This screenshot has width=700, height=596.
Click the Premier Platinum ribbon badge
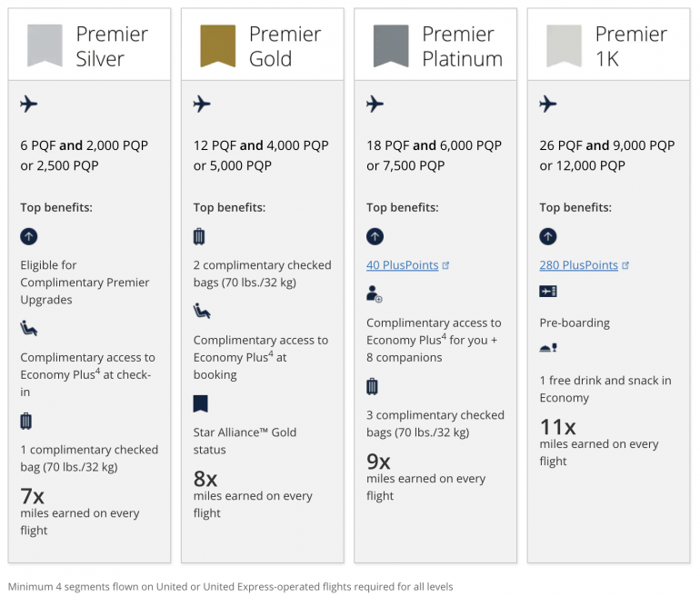pos(391,45)
